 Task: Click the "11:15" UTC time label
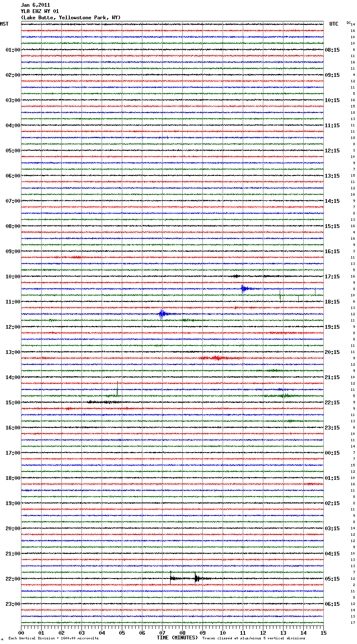tap(332, 126)
